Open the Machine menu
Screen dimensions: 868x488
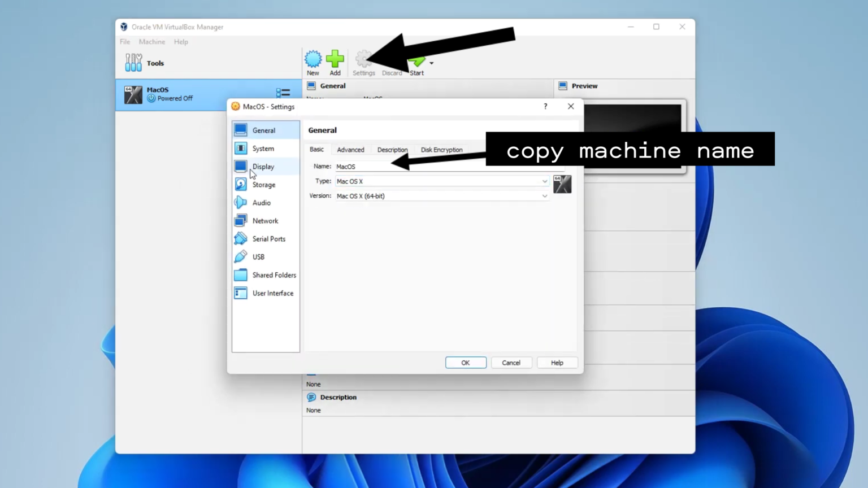tap(151, 41)
